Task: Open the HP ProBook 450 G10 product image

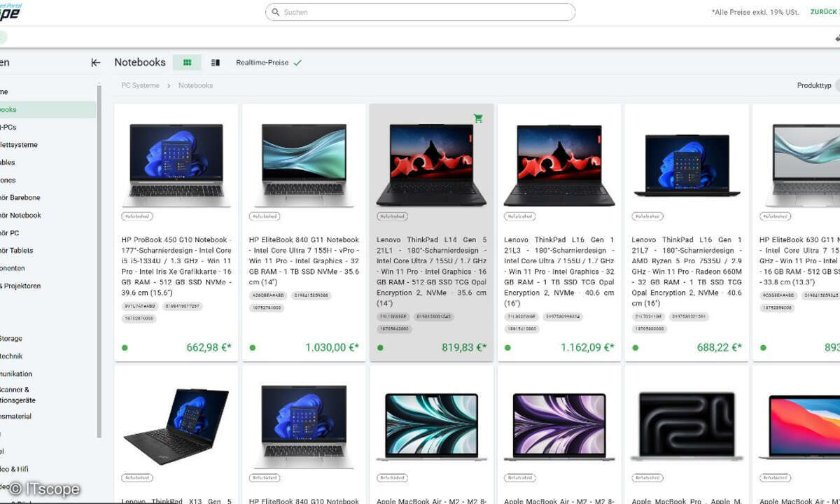Action: coord(176,164)
